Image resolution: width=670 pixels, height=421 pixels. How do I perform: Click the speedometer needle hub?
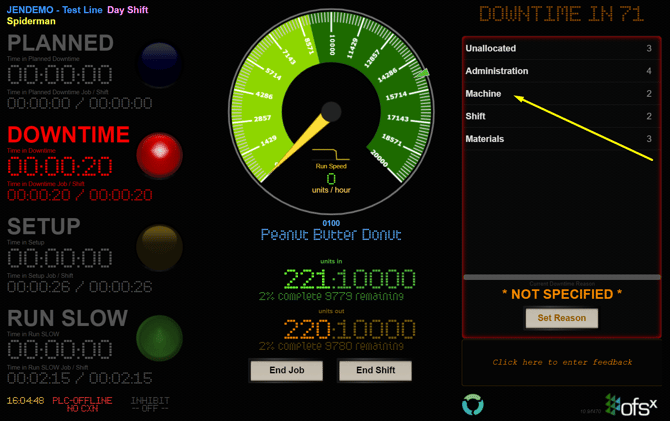click(331, 112)
